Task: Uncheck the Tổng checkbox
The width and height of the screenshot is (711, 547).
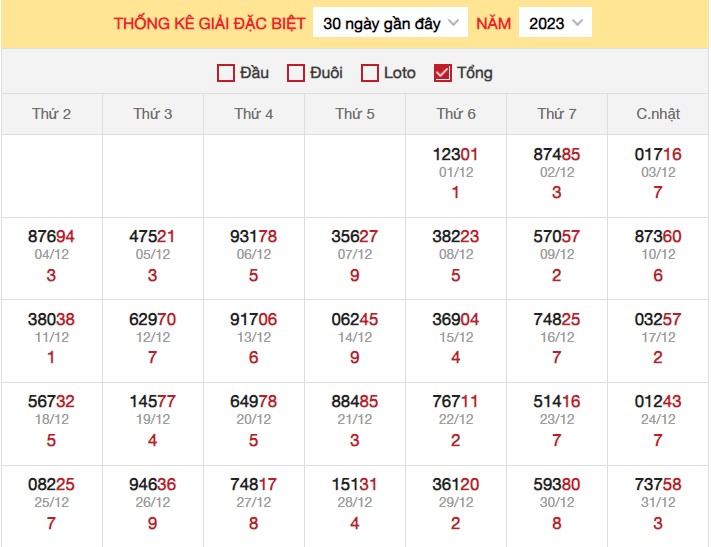Action: coord(443,73)
